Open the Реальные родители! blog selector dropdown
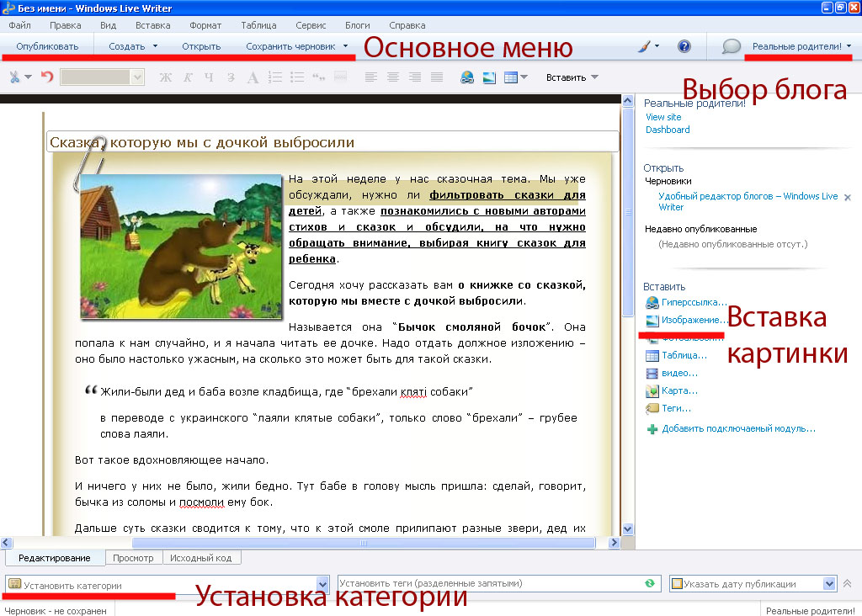 (801, 47)
